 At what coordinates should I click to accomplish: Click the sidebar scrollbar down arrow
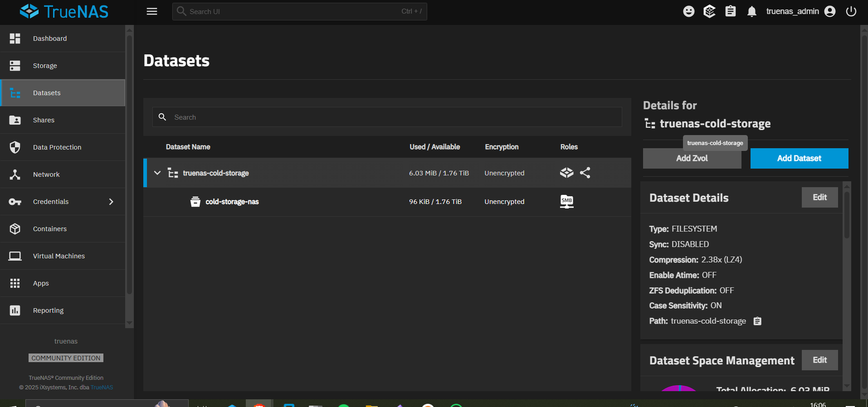[129, 324]
